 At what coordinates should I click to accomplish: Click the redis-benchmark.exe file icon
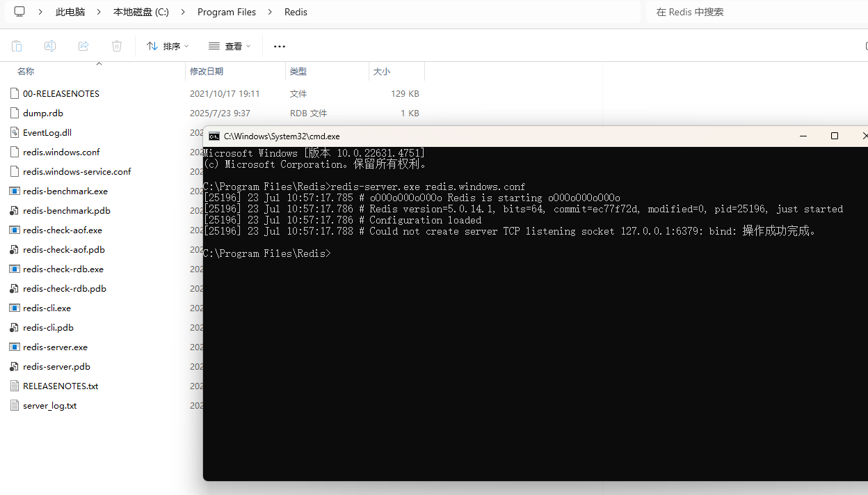(15, 191)
